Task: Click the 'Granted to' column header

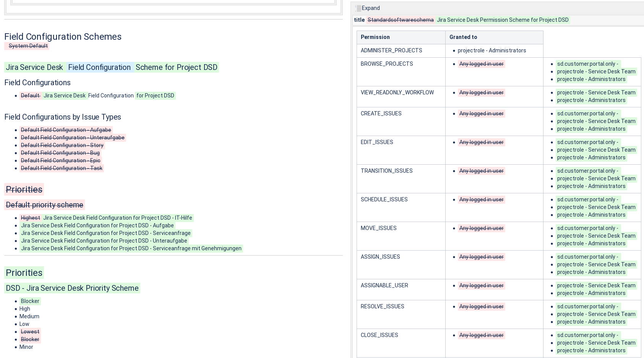Action: coord(494,37)
